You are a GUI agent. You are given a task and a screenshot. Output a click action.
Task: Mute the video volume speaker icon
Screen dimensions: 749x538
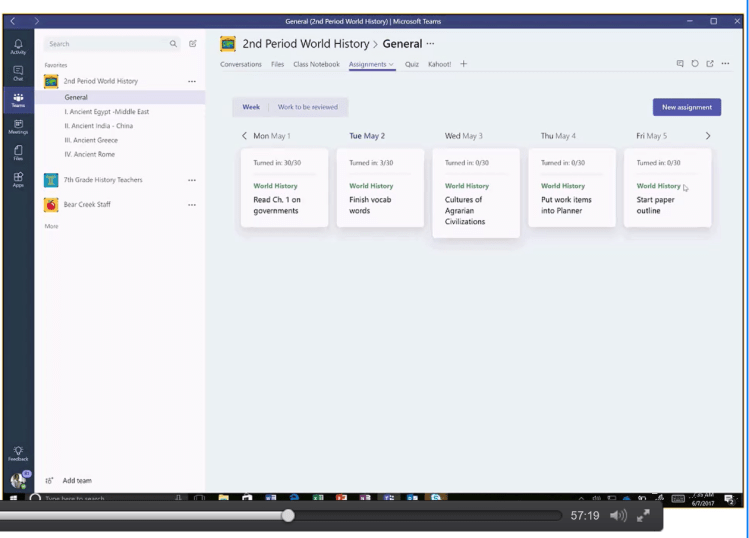tap(618, 515)
